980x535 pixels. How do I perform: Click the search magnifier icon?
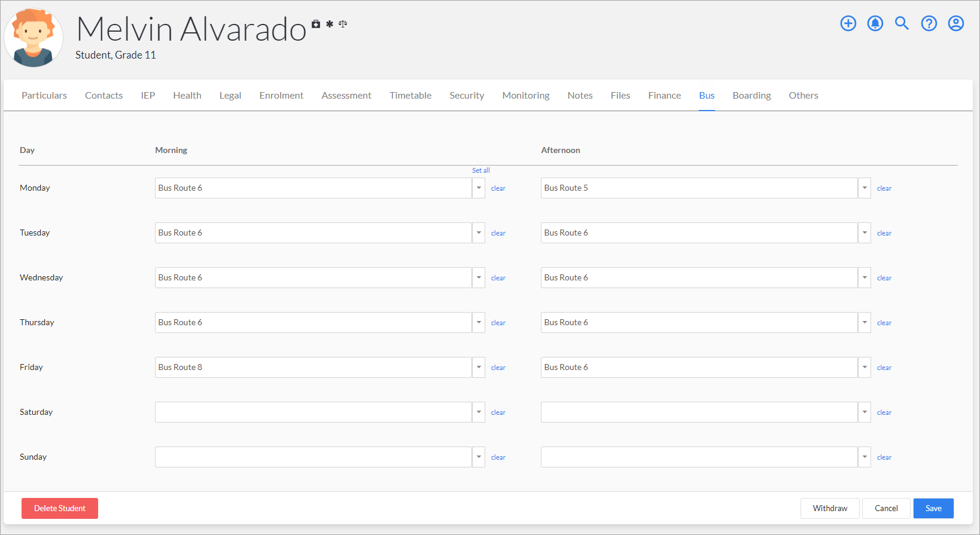click(x=902, y=23)
